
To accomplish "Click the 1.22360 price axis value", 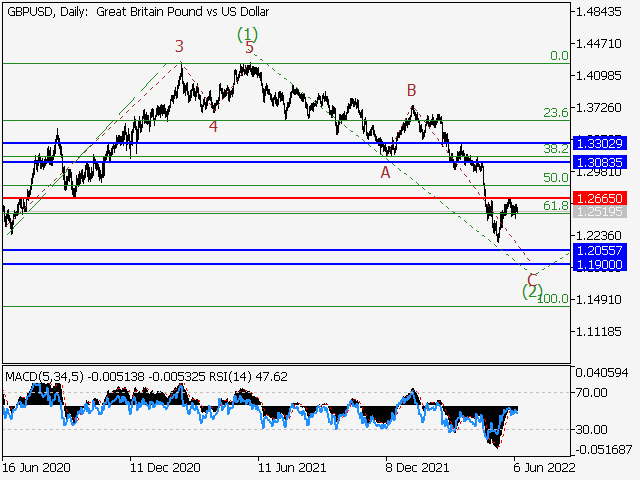I will click(x=599, y=236).
